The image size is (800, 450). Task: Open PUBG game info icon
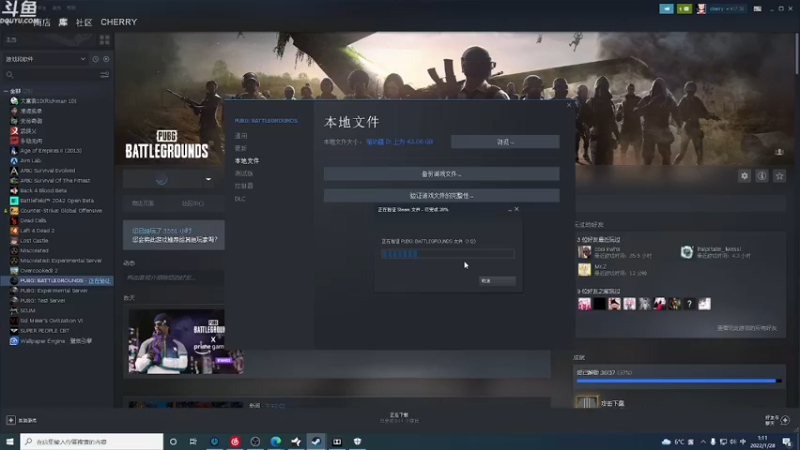[762, 176]
